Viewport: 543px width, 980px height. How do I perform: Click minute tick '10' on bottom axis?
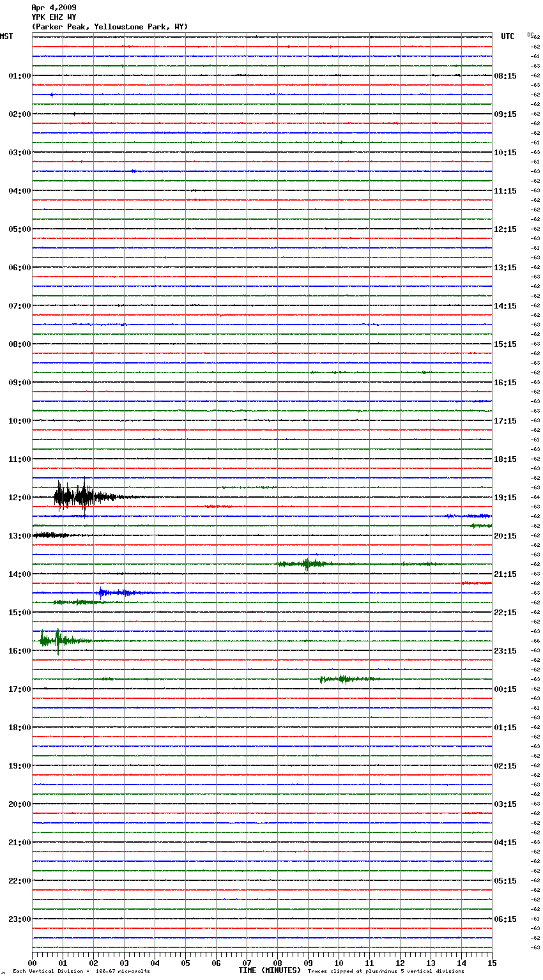(339, 963)
